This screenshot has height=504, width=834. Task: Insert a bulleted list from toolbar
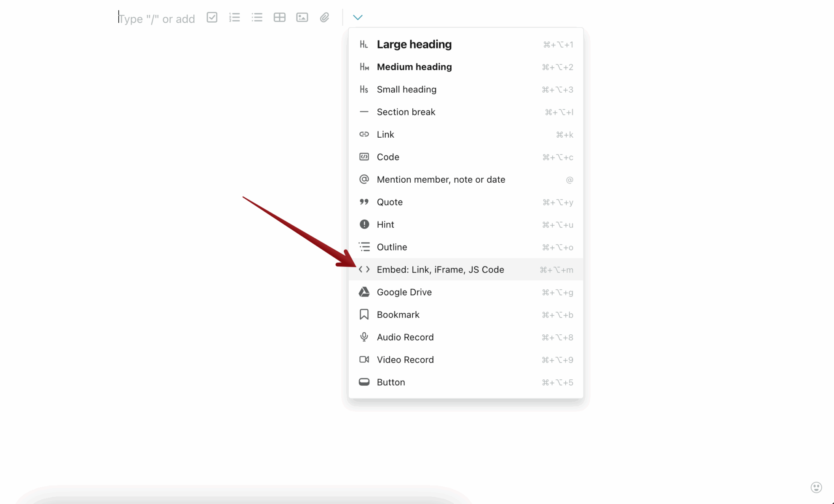pos(257,17)
